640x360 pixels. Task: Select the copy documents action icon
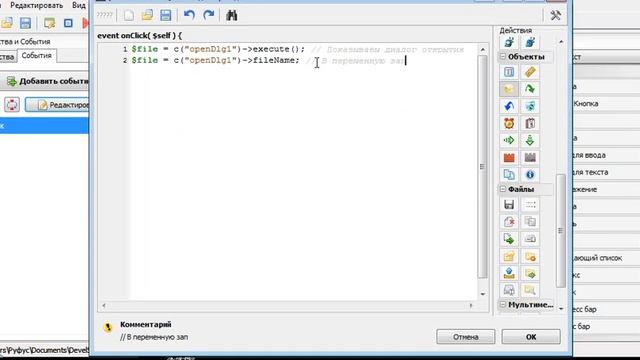point(509,175)
